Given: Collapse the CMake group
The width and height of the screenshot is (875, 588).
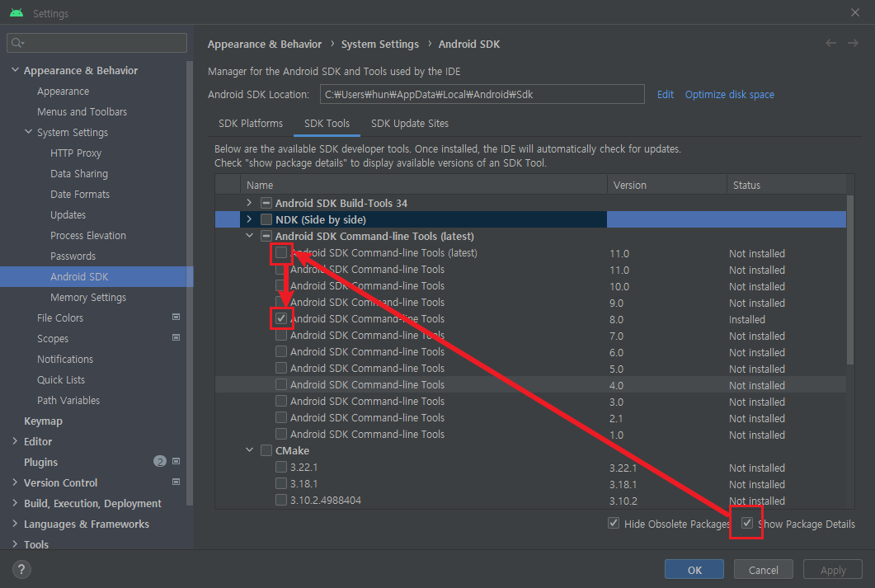Looking at the screenshot, I should [x=249, y=450].
